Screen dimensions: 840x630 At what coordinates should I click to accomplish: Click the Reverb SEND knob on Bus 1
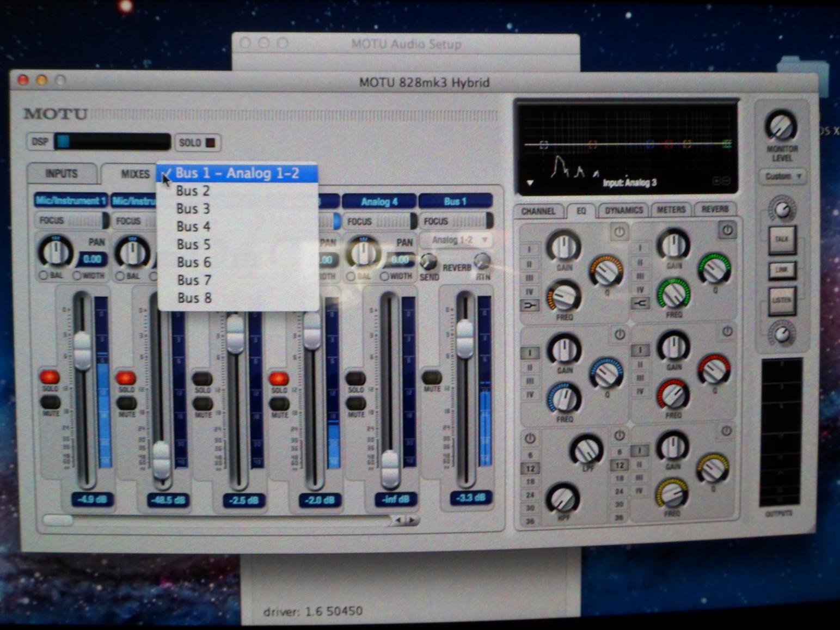pos(428,262)
